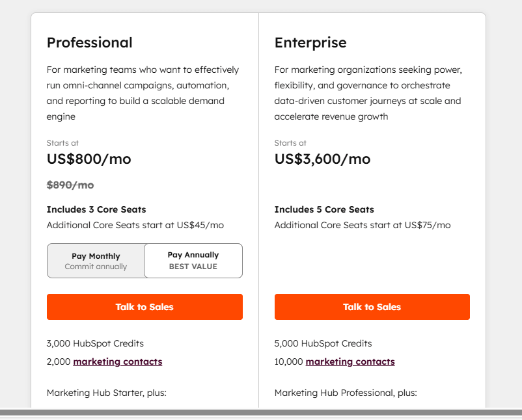The width and height of the screenshot is (522, 420).
Task: Click Talk to Sales under Enterprise plan
Action: (372, 307)
